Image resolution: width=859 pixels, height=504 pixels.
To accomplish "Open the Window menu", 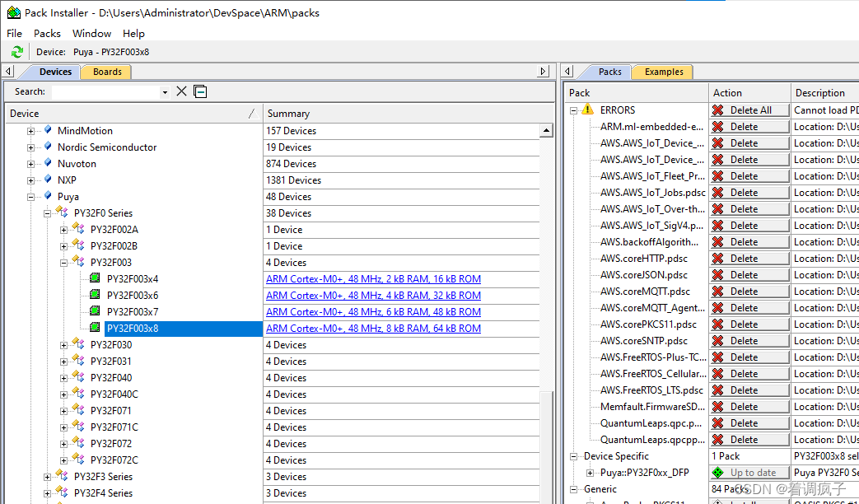I will pos(92,34).
